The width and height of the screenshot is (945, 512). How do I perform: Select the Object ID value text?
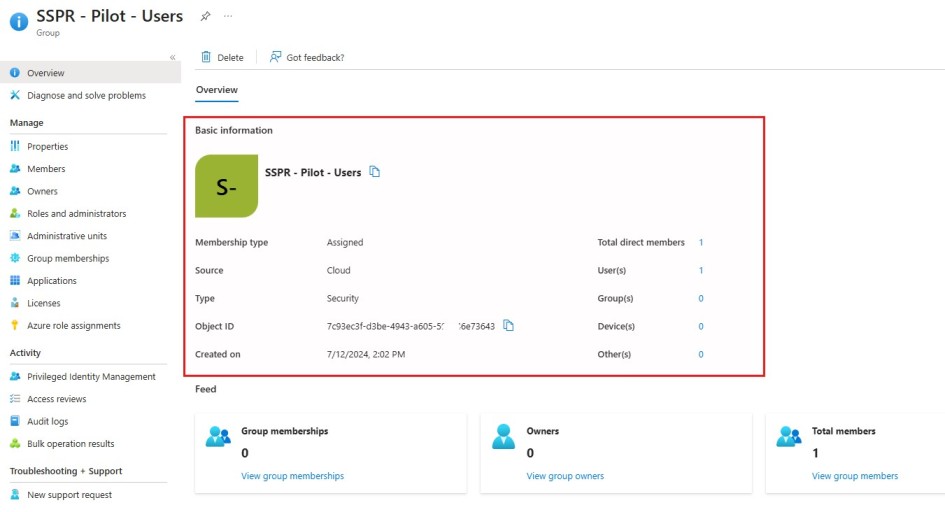tap(410, 326)
